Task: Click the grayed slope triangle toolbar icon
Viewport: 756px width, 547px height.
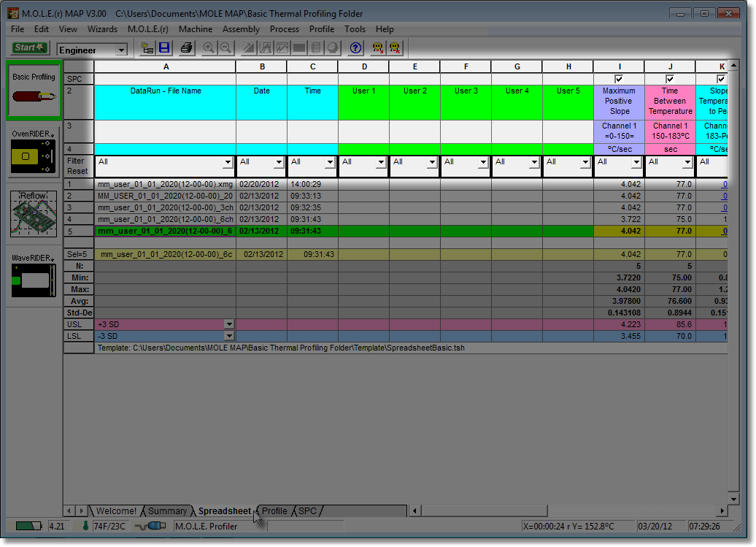Action: point(249,47)
